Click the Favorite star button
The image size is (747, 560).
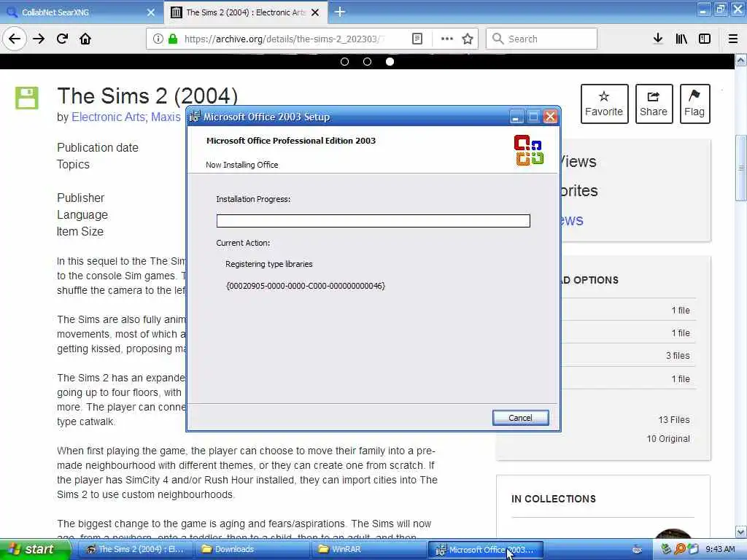tap(604, 104)
